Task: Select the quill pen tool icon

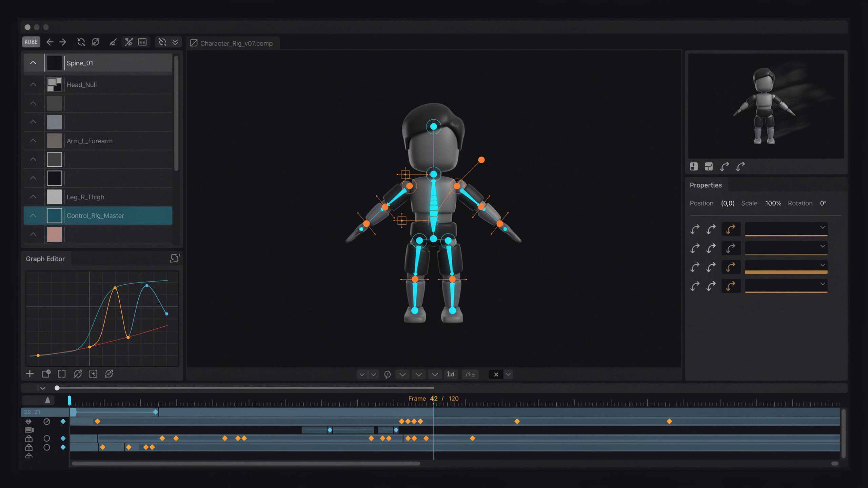Action: pos(113,42)
